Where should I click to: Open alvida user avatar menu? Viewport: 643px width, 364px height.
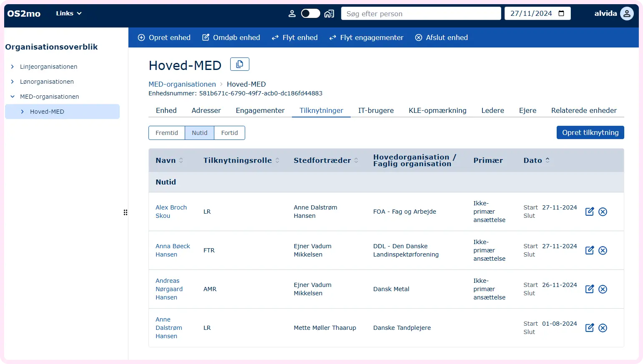(627, 13)
